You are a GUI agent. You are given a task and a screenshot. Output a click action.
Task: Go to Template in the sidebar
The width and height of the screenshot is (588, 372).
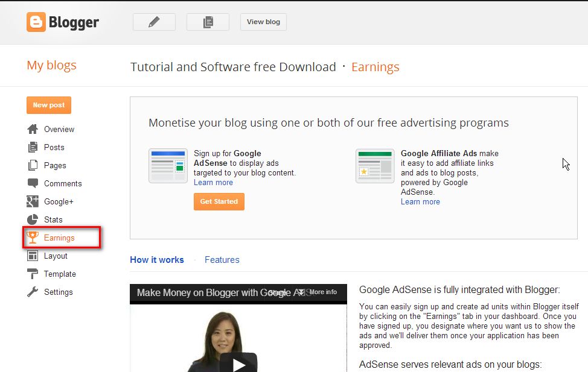click(x=60, y=274)
